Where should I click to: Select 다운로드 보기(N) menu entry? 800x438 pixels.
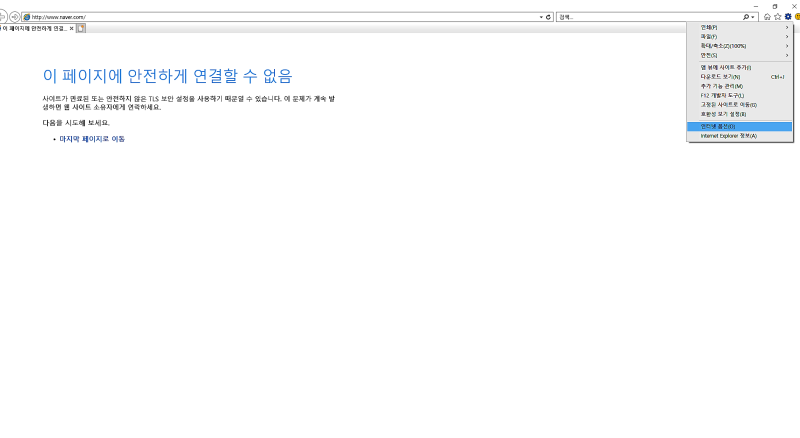(x=739, y=77)
